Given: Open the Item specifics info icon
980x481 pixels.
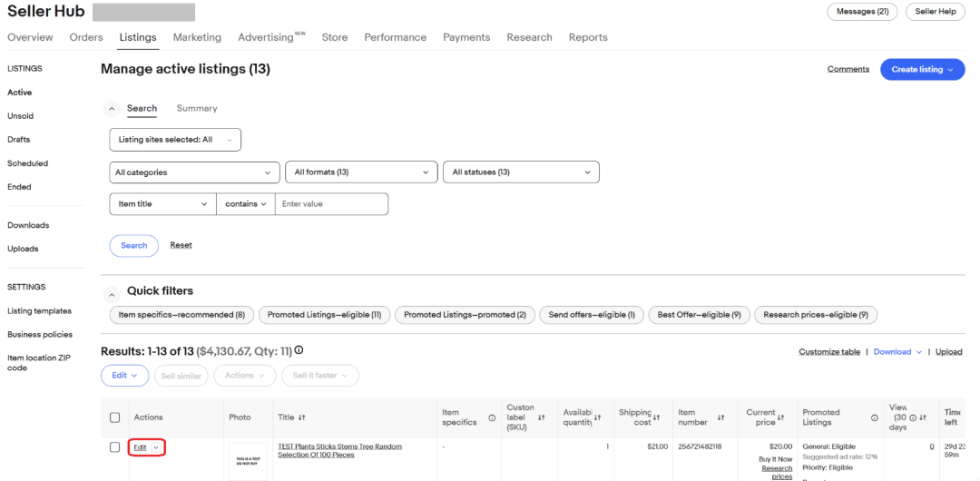Looking at the screenshot, I should click(492, 417).
